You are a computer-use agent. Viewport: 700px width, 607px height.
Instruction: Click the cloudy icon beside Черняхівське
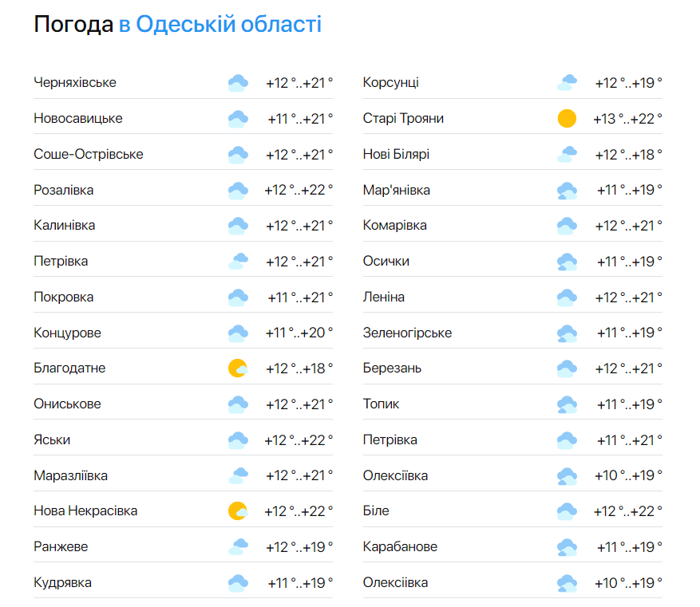pos(238,83)
